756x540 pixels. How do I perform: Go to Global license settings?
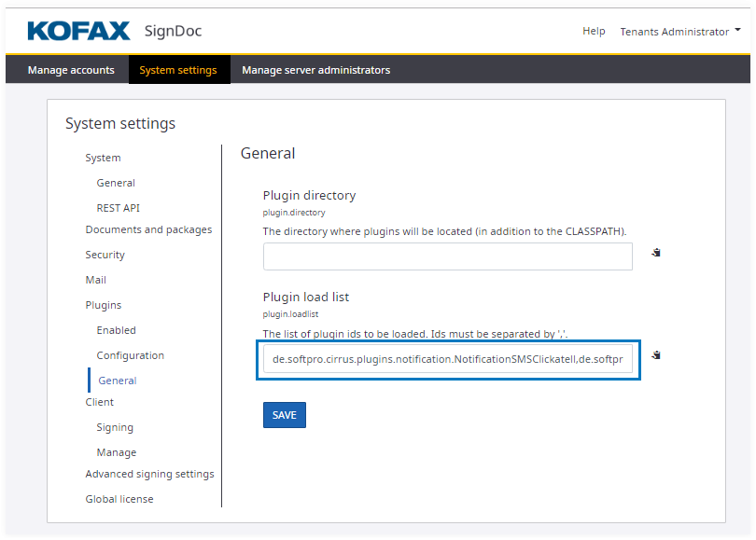click(119, 499)
